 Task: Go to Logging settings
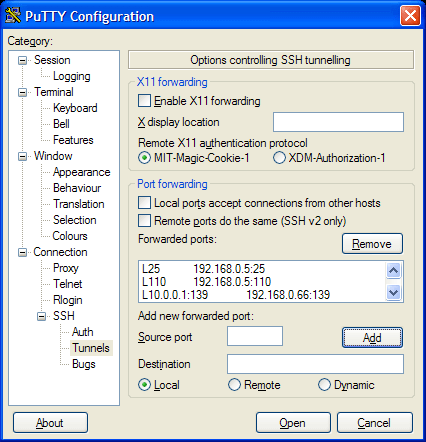(72, 76)
